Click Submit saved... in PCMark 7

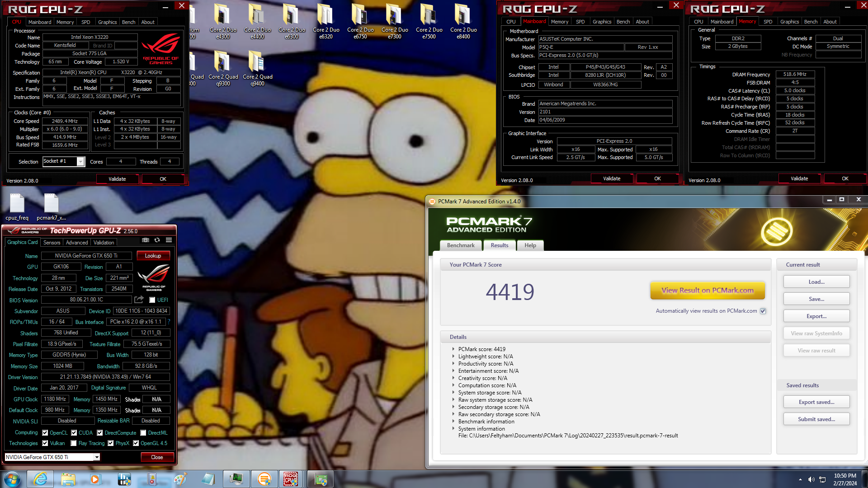[816, 419]
